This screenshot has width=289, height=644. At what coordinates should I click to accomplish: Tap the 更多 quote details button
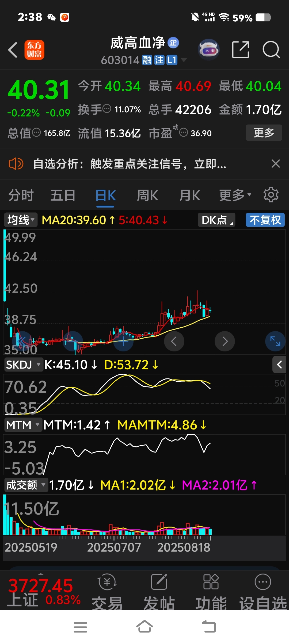pos(264,133)
